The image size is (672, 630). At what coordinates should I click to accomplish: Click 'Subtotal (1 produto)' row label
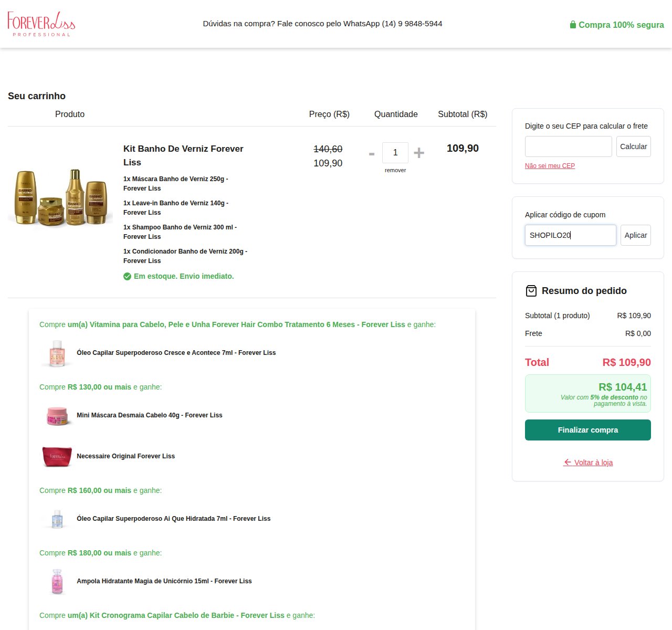pyautogui.click(x=558, y=316)
